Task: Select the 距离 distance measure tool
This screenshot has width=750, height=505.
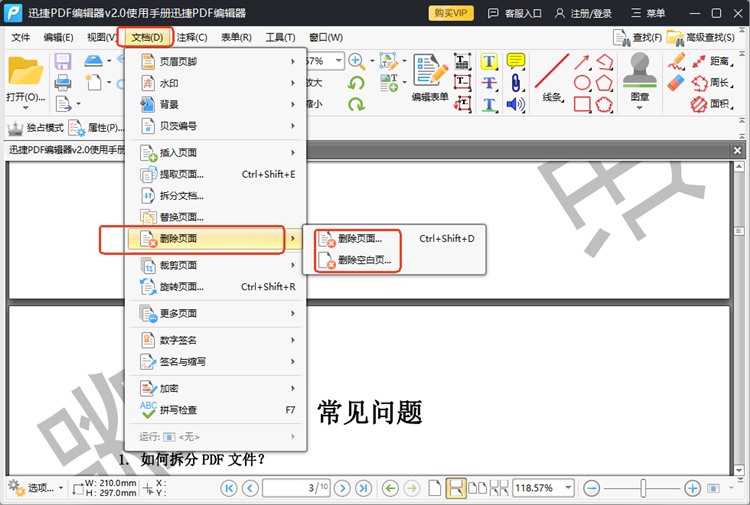Action: click(x=712, y=61)
